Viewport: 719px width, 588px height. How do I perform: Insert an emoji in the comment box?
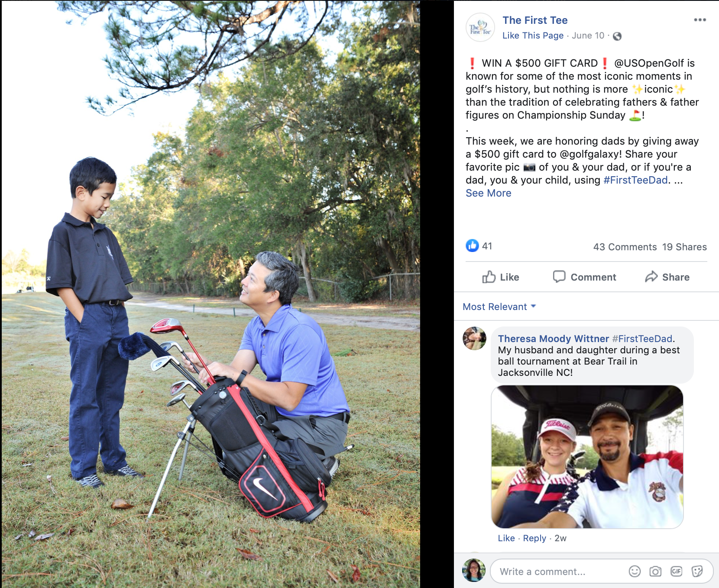coord(635,572)
